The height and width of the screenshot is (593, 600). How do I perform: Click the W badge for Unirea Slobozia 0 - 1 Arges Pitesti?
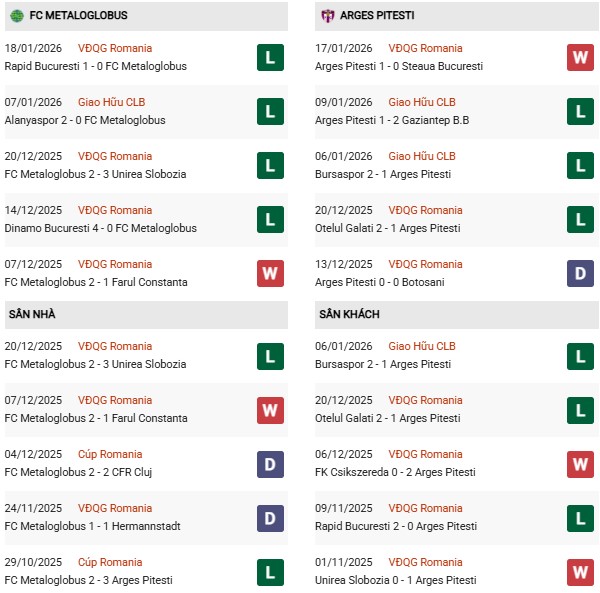580,571
